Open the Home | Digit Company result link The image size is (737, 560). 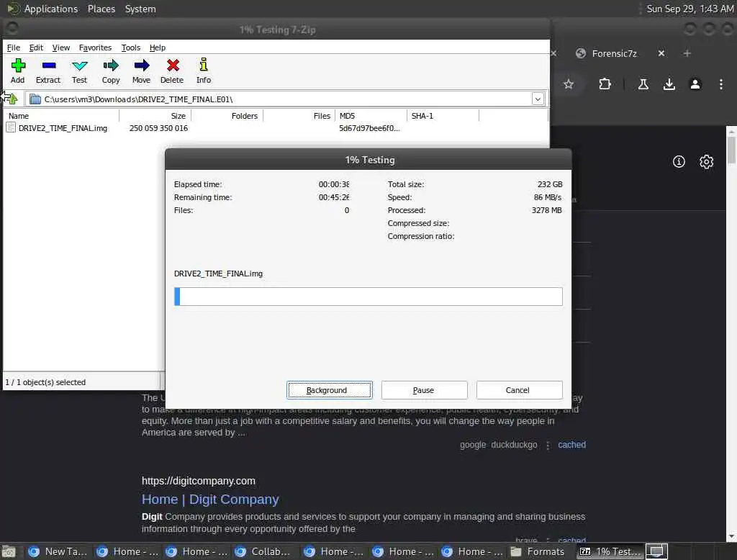pyautogui.click(x=210, y=500)
